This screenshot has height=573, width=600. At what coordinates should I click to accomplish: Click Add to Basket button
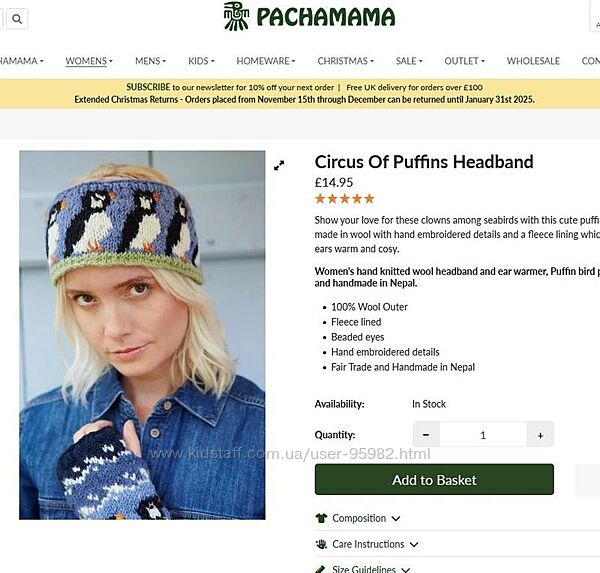(434, 480)
